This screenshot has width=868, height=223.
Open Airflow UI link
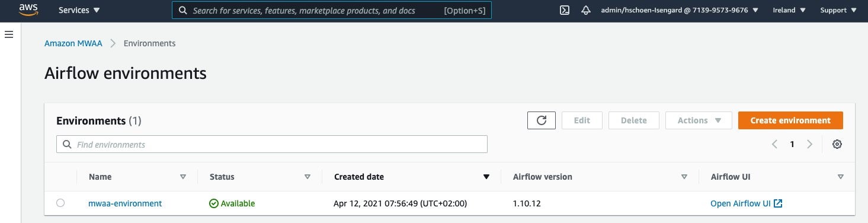point(747,203)
